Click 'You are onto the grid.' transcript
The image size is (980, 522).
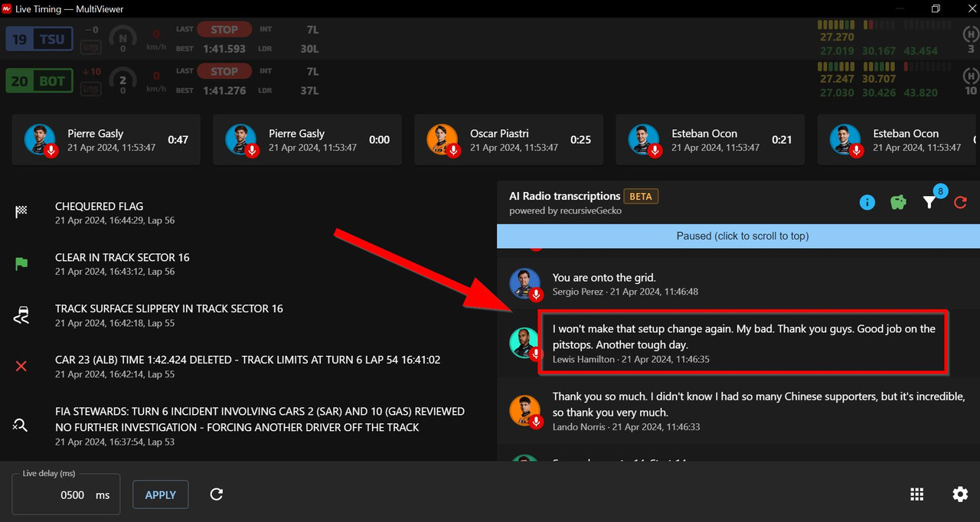(x=604, y=278)
